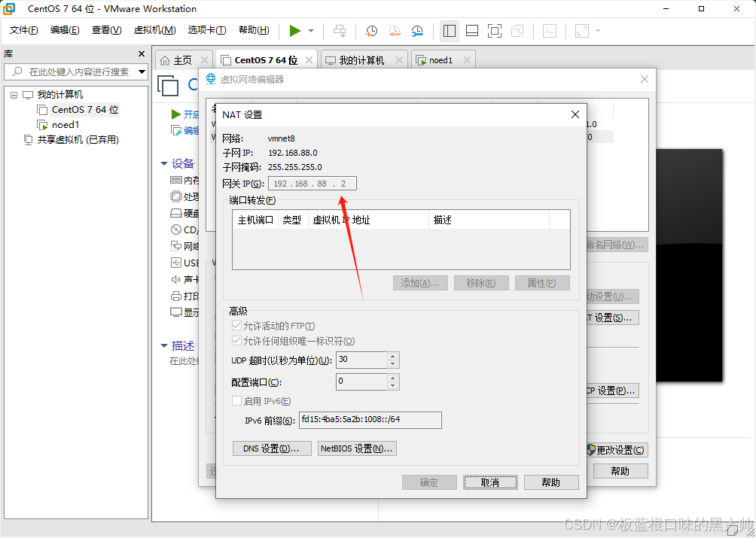Click the take snapshot clock icon
This screenshot has height=538, width=756.
click(x=371, y=31)
